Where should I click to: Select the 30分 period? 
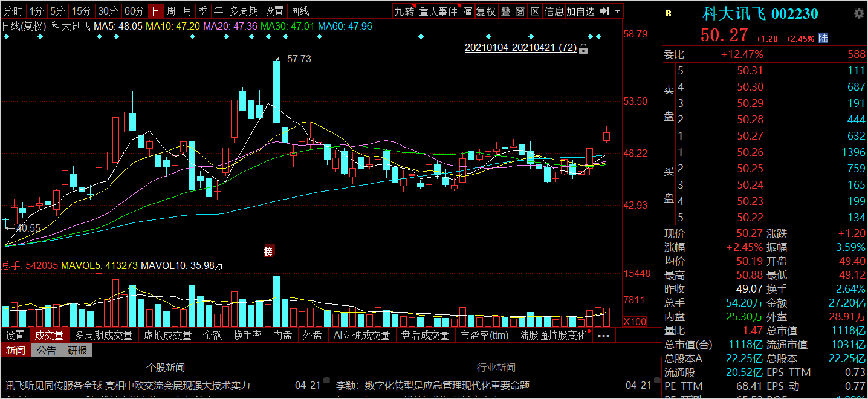click(108, 11)
